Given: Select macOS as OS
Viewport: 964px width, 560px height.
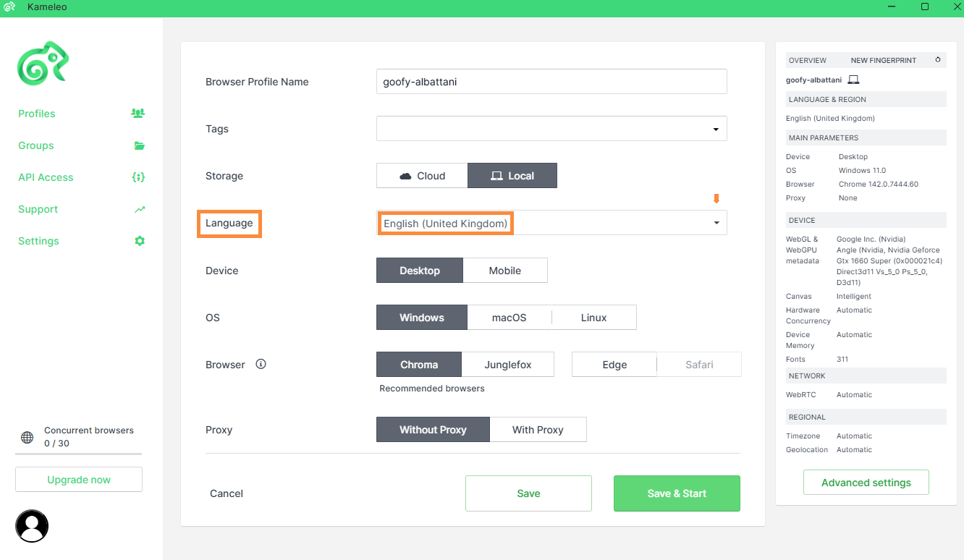Looking at the screenshot, I should [x=510, y=318].
